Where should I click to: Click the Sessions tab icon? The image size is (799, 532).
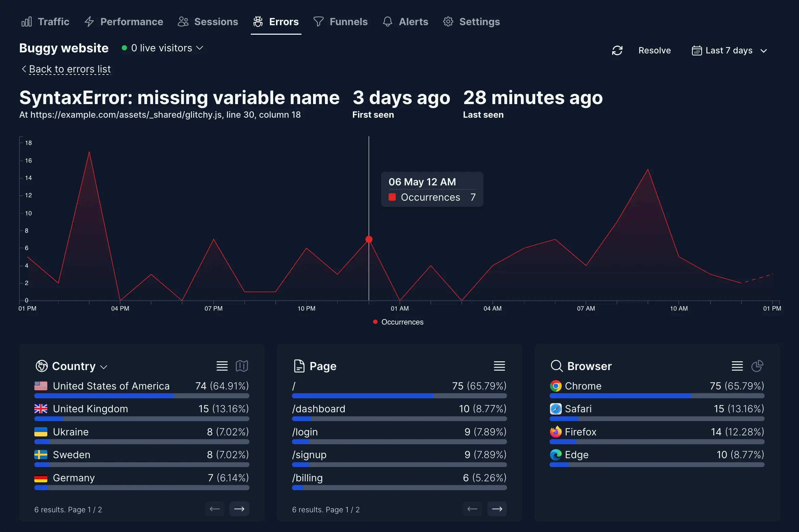183,21
